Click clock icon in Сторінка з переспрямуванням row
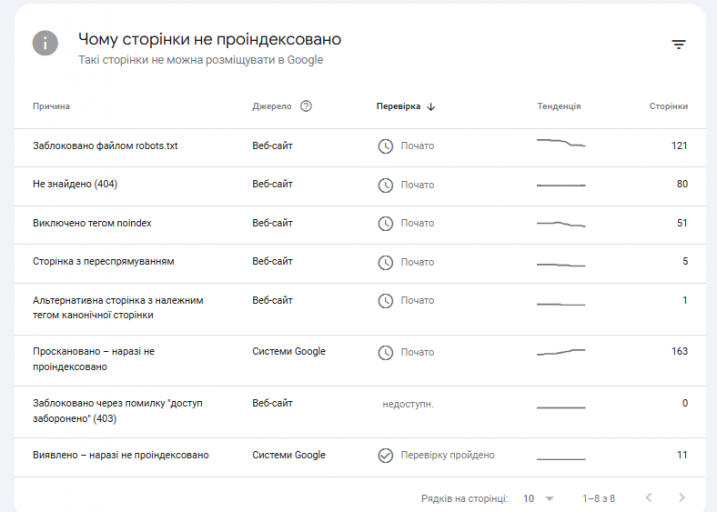The width and height of the screenshot is (717, 512). pyautogui.click(x=385, y=262)
